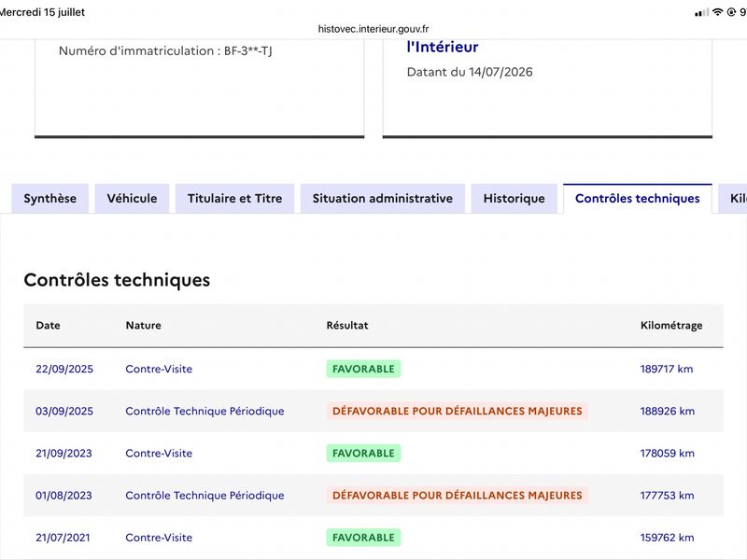Tap the Wi-Fi status icon
747x560 pixels.
click(717, 12)
